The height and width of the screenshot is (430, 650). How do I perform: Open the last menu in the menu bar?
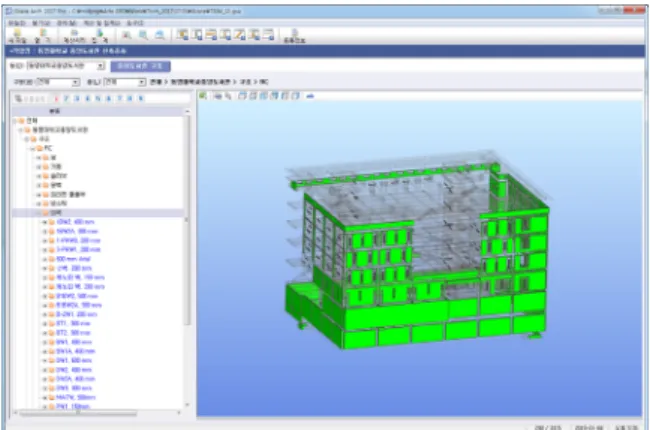135,23
